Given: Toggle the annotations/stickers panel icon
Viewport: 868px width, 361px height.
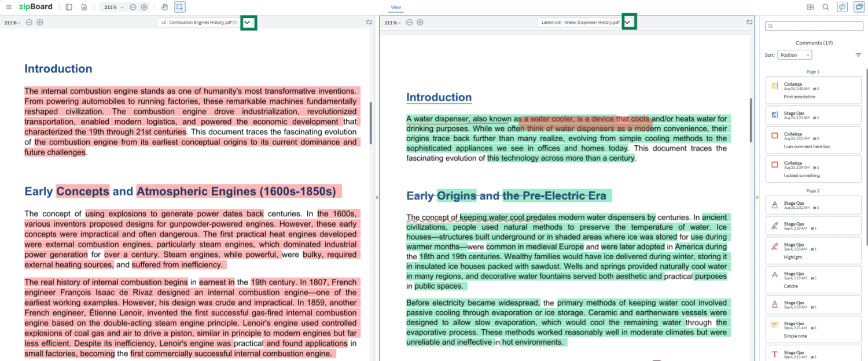Looking at the screenshot, I should 843,7.
